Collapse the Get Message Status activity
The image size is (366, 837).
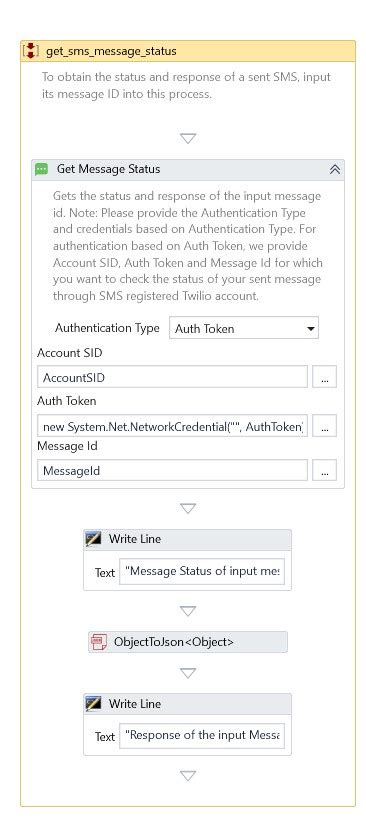coord(335,169)
